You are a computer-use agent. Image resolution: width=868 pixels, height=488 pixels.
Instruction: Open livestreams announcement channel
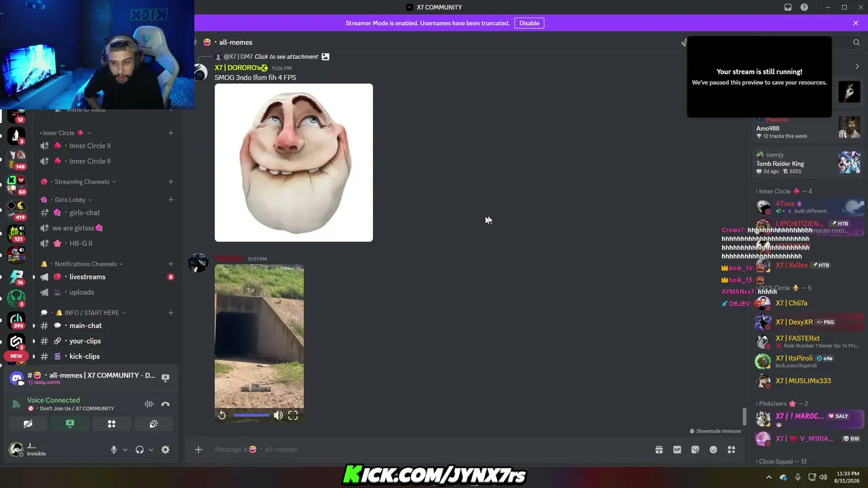(106, 277)
